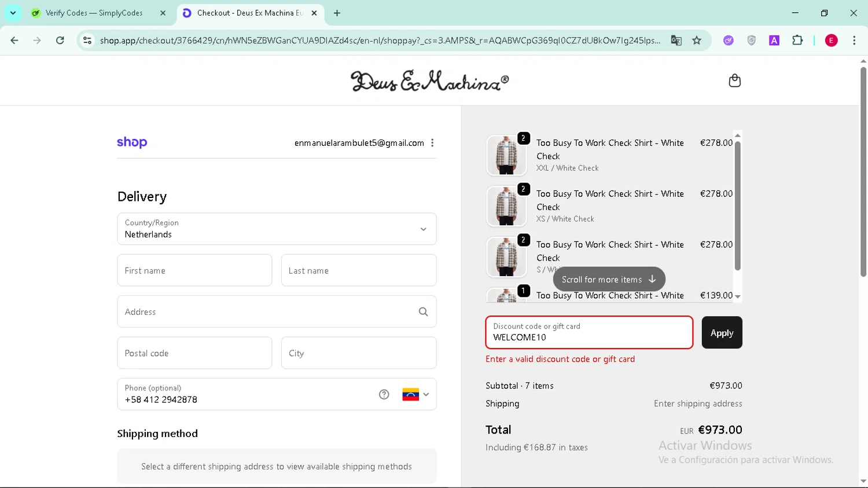This screenshot has height=488, width=868.
Task: Select the XXL White Check shirt thumbnail
Action: 506,155
